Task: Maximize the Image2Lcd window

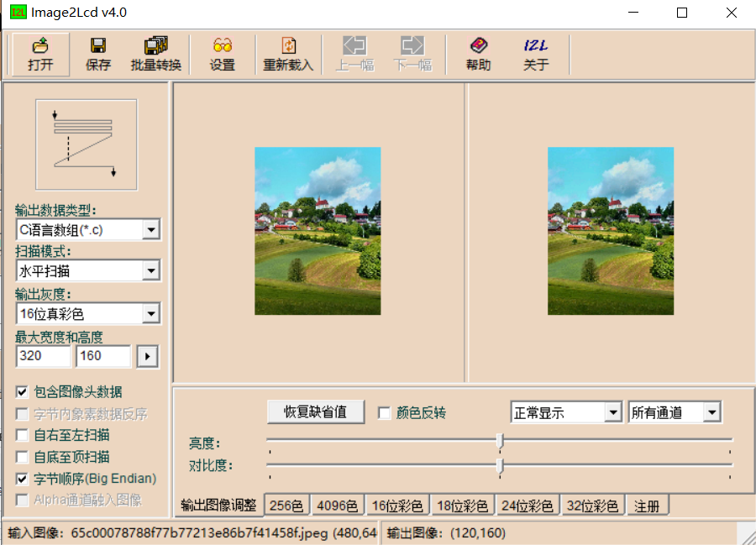Action: click(682, 13)
